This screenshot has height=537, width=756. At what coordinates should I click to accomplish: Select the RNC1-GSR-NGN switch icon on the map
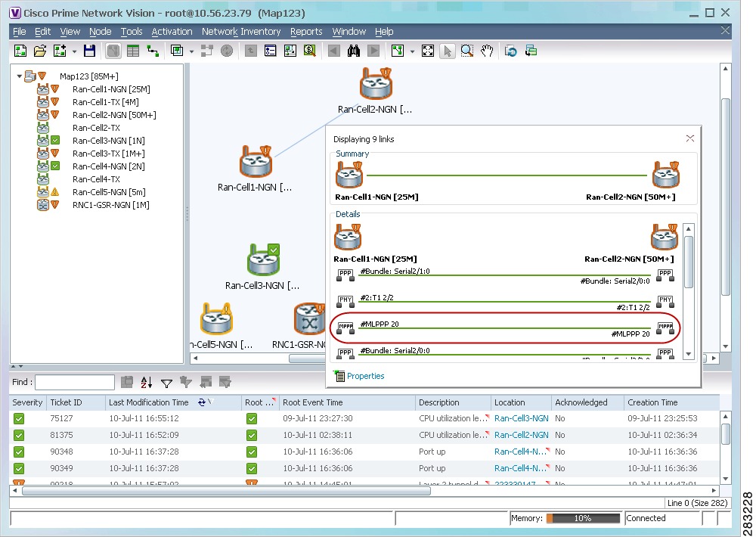tap(309, 319)
